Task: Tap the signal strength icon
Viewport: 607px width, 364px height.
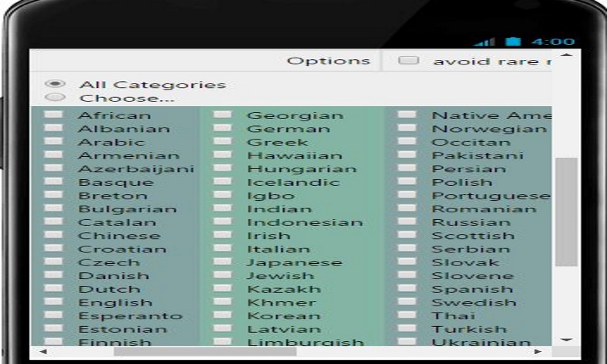Action: [485, 42]
